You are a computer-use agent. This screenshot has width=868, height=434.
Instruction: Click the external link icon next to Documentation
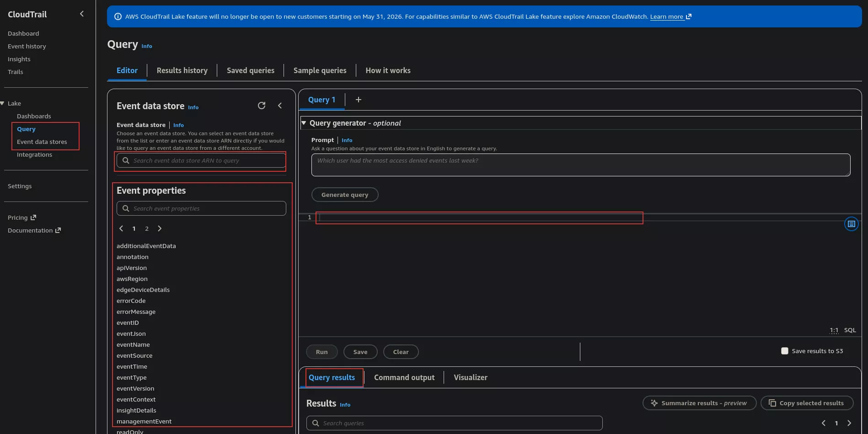(x=58, y=230)
